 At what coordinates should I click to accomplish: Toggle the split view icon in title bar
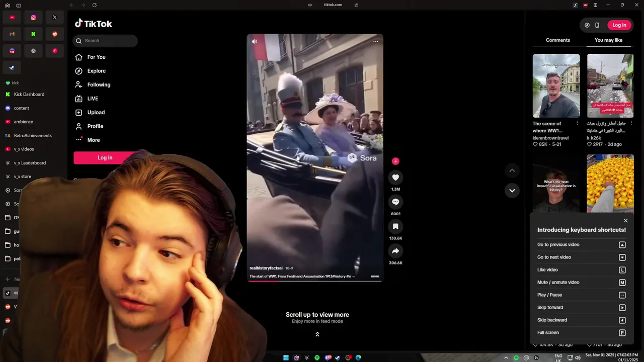tap(595, 5)
